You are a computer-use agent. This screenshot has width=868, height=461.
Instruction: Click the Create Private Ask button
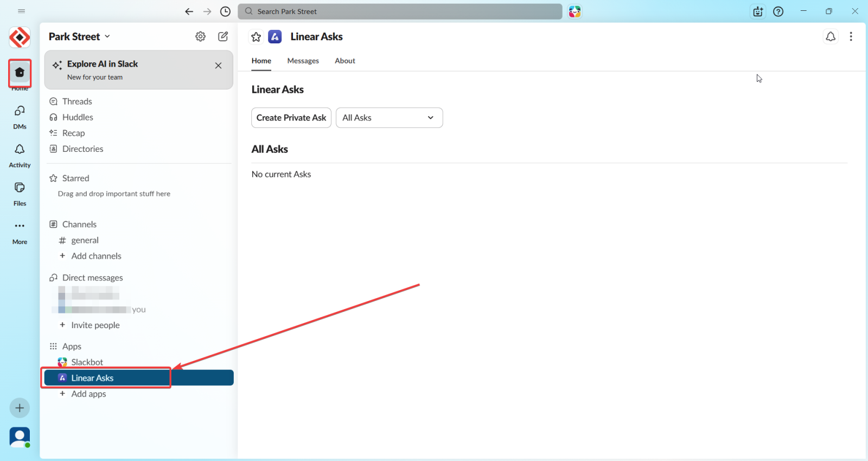(291, 118)
